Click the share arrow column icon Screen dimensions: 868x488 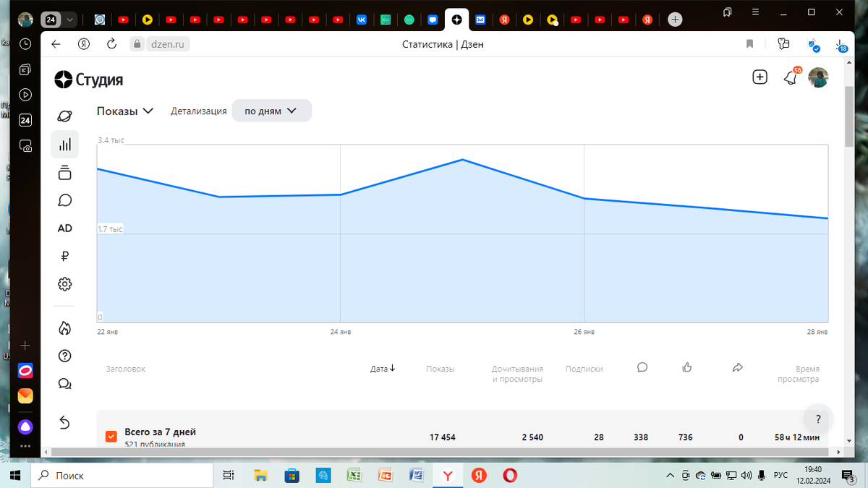coord(738,367)
